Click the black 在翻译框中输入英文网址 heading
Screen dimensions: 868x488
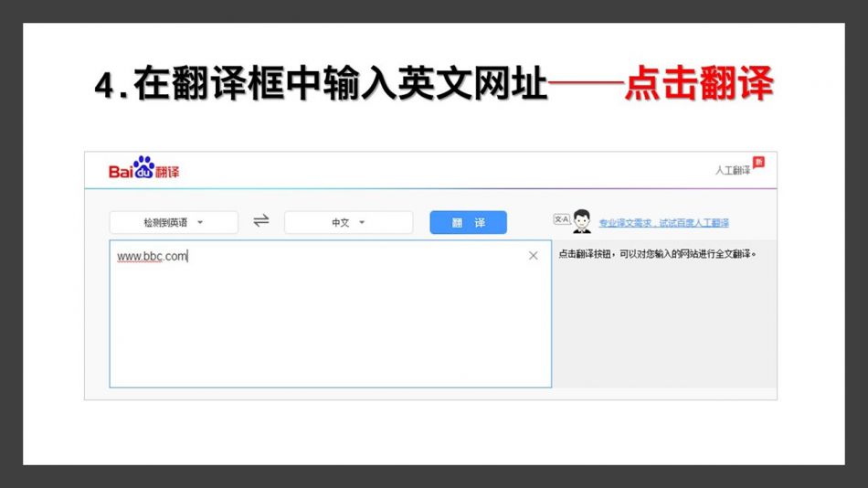click(x=320, y=85)
